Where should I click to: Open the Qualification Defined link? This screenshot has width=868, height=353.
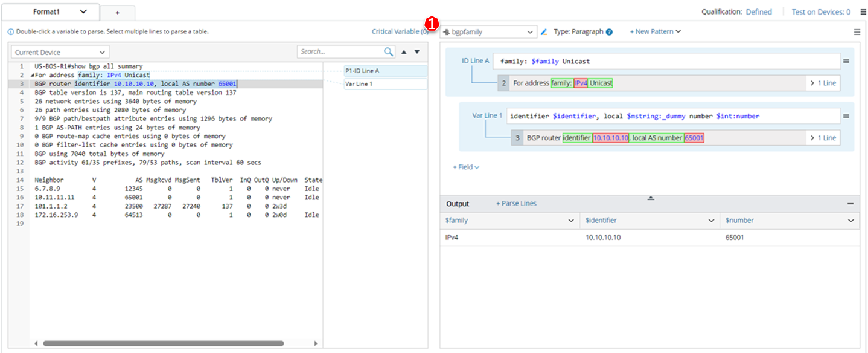click(x=758, y=11)
